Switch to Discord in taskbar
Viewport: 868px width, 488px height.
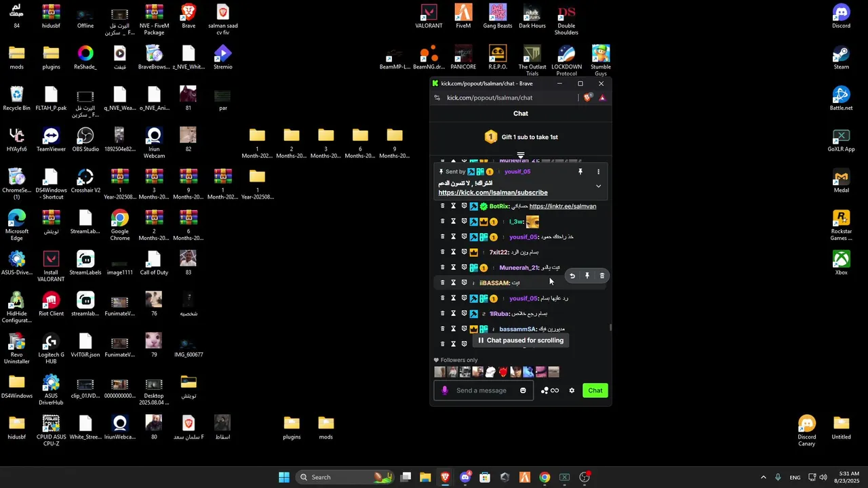point(465,477)
